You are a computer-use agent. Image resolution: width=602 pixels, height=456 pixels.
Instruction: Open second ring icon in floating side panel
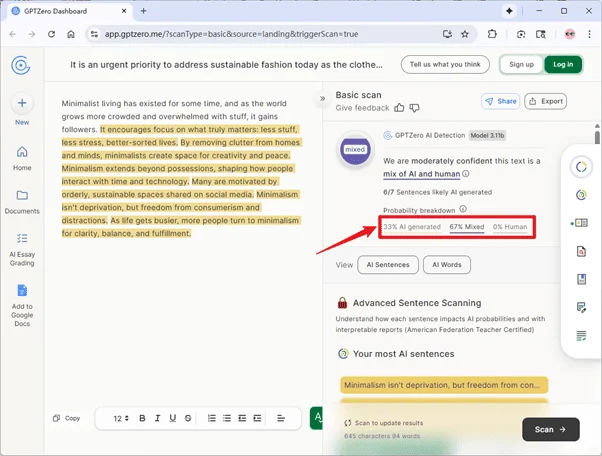(x=581, y=195)
